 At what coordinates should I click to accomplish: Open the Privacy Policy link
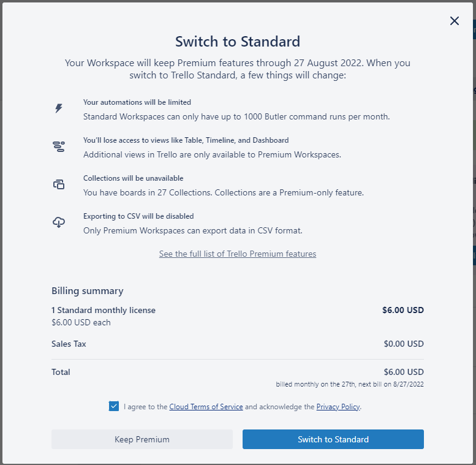(338, 407)
